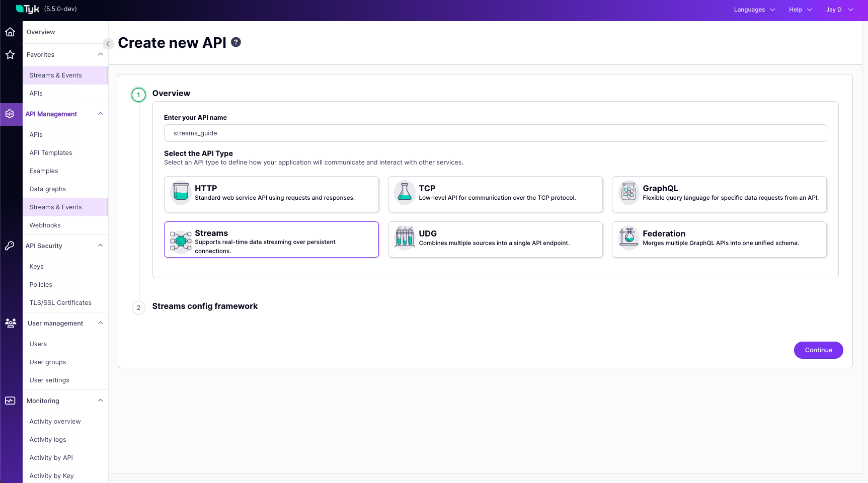The height and width of the screenshot is (483, 868).
Task: Click step 2 Streams config framework circle
Action: click(138, 307)
